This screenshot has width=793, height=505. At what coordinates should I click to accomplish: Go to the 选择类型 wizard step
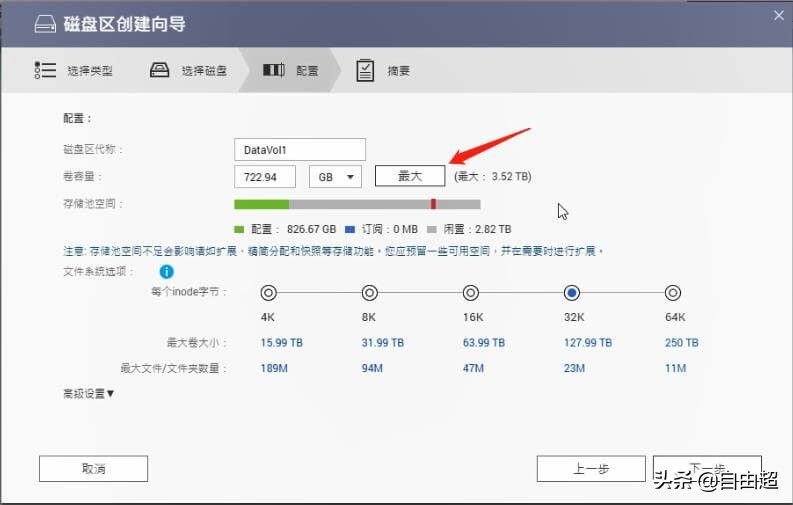(x=89, y=71)
